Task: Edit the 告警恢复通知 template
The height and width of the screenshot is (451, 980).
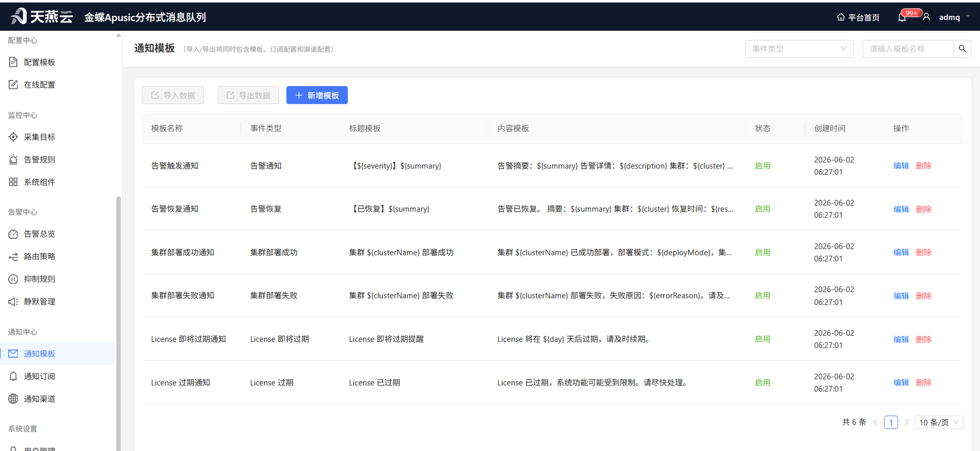Action: (x=901, y=209)
